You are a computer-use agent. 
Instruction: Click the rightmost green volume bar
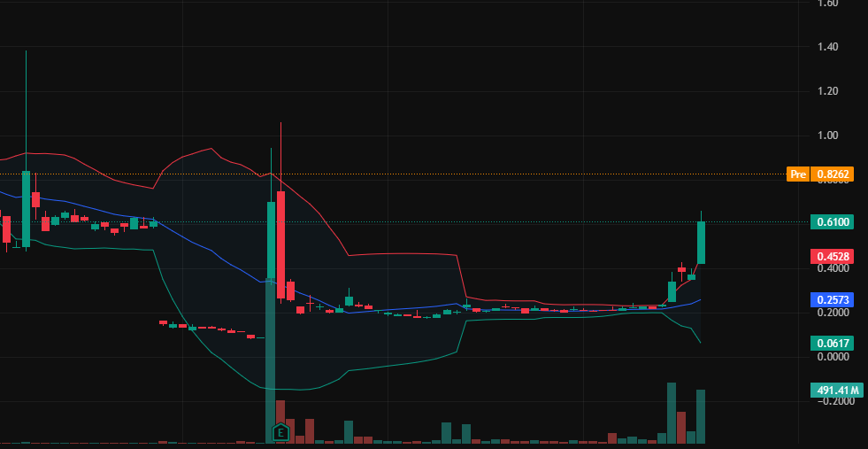(701, 416)
